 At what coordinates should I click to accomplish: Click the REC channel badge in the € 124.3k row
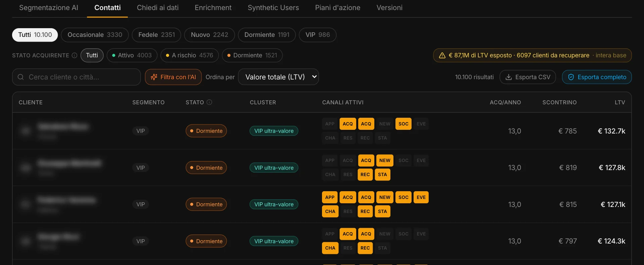(x=365, y=248)
